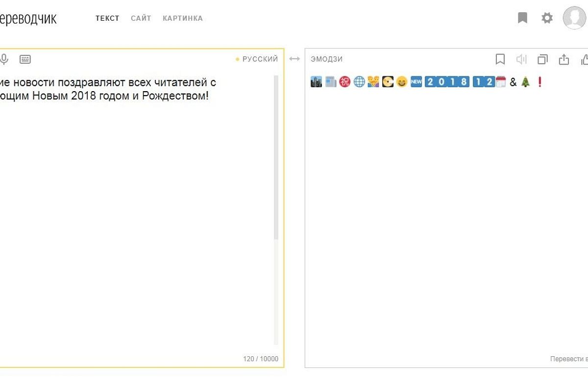This screenshot has width=588, height=392.
Task: Click the user profile avatar
Action: (x=574, y=18)
